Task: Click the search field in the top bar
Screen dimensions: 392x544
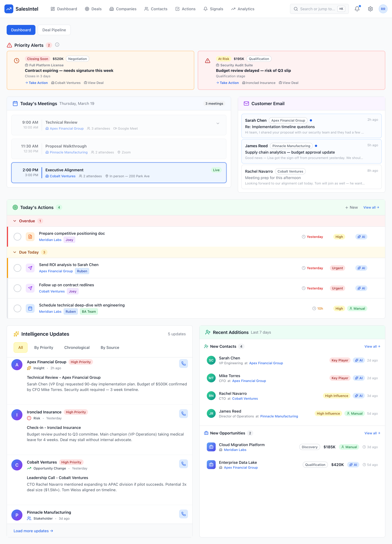Action: coord(319,9)
